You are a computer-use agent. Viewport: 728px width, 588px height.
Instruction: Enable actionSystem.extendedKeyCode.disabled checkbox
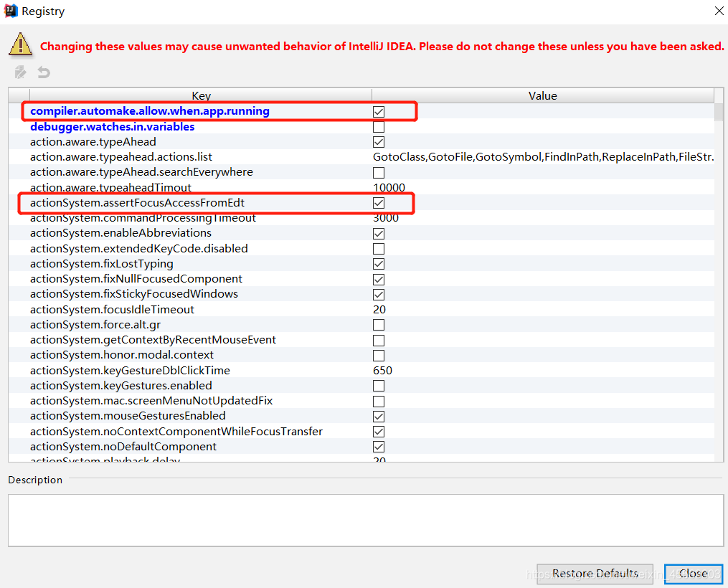coord(379,249)
